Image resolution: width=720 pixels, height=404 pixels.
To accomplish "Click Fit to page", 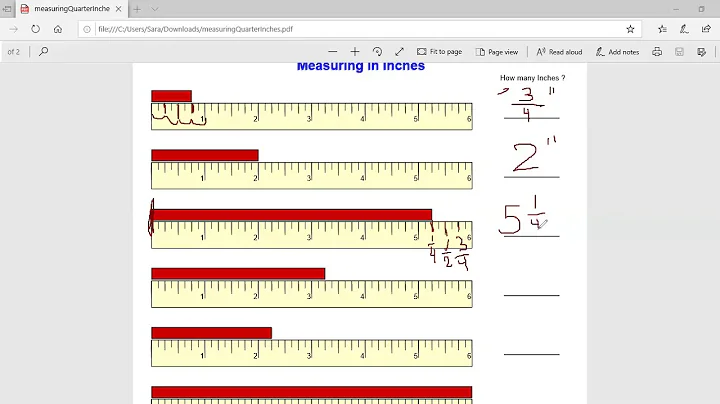I will click(439, 51).
